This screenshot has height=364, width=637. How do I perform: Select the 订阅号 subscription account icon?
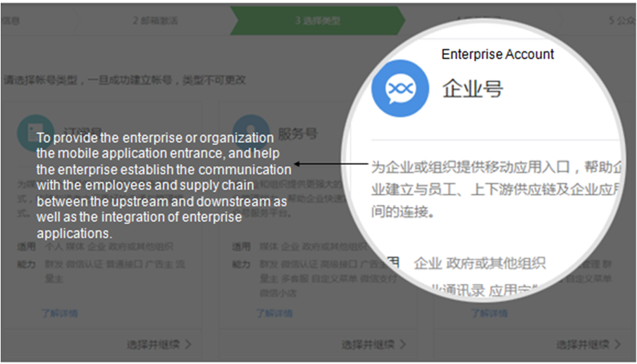(36, 132)
